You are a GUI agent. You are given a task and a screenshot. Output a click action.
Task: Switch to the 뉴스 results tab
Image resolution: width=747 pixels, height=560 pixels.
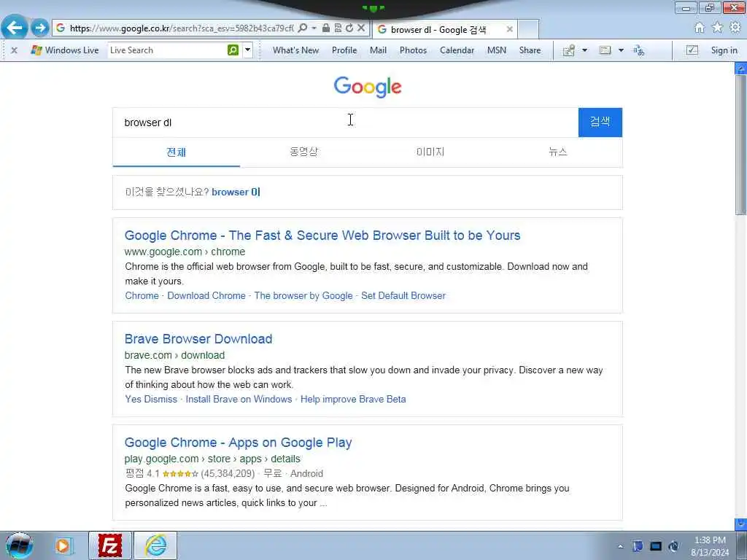[557, 152]
